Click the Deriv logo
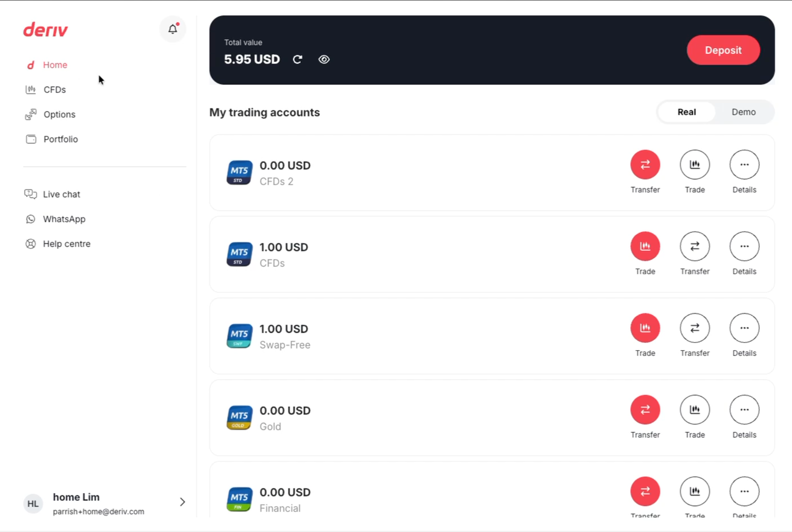The image size is (792, 532). point(45,30)
